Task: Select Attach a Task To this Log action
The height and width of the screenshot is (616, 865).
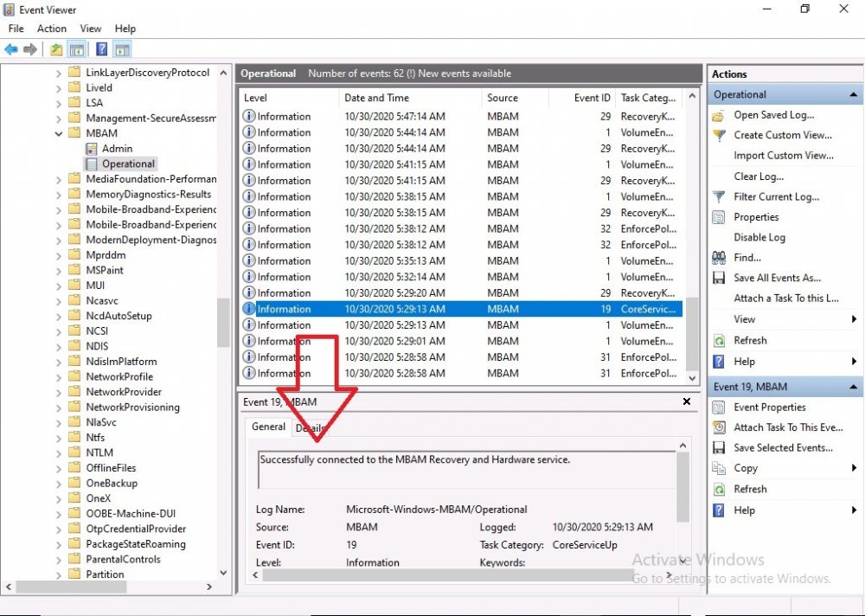Action: coord(786,298)
